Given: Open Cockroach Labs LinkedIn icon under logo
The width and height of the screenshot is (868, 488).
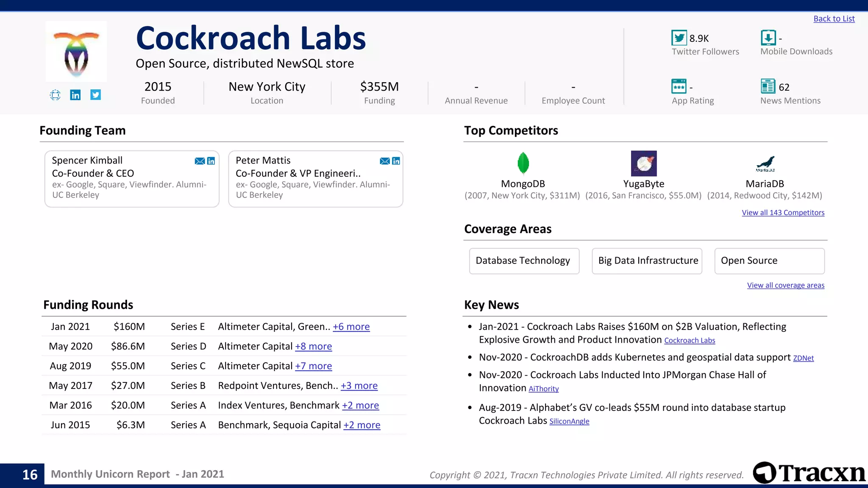Looking at the screenshot, I should click(75, 95).
